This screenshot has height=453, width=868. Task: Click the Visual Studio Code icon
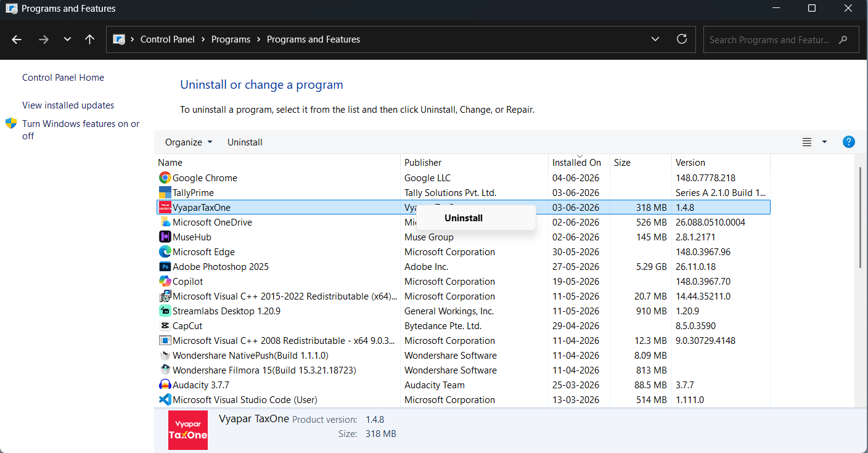(165, 400)
